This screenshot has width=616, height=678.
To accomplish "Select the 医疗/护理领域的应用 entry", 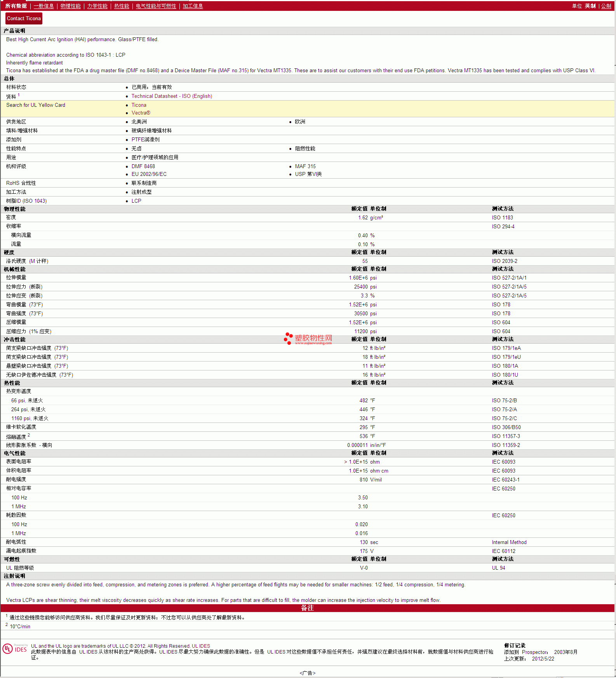I will pyautogui.click(x=155, y=157).
